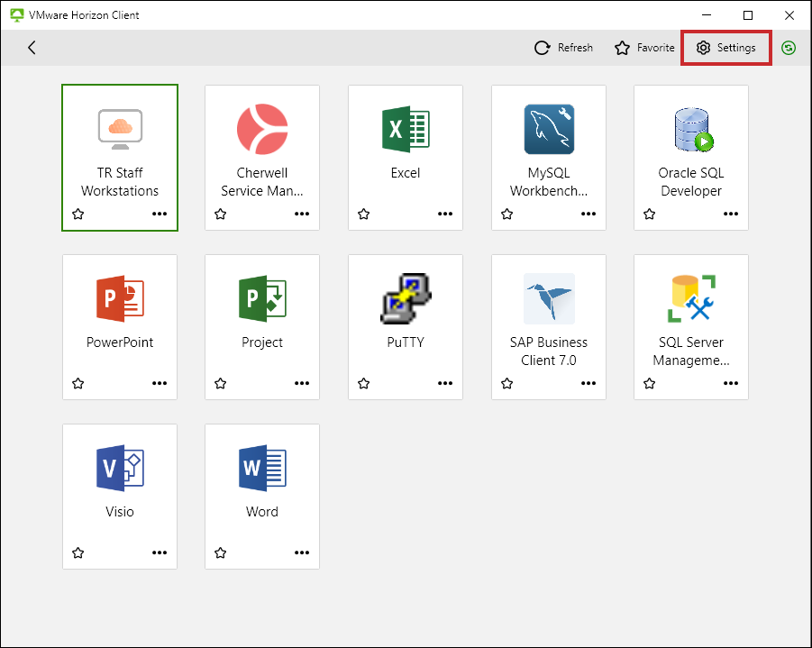Show more options for PuTTY
The height and width of the screenshot is (648, 812).
[x=445, y=383]
